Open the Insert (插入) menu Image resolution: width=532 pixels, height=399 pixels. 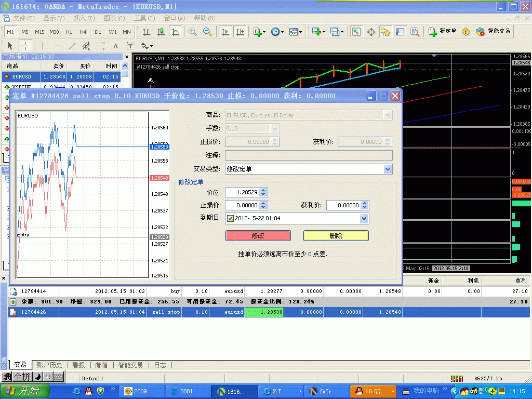click(x=84, y=18)
